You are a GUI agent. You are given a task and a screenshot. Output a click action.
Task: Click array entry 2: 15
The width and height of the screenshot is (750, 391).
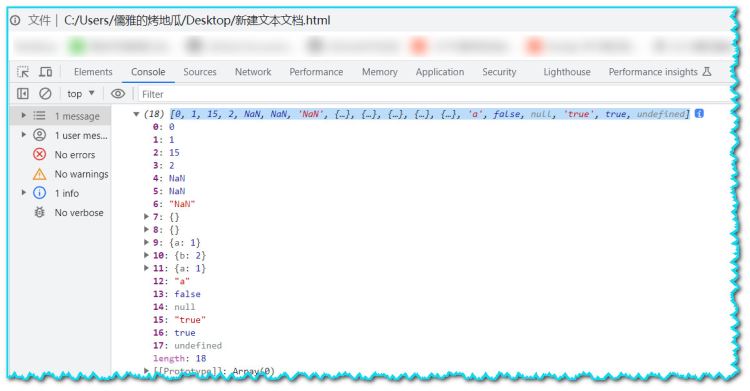pos(166,153)
